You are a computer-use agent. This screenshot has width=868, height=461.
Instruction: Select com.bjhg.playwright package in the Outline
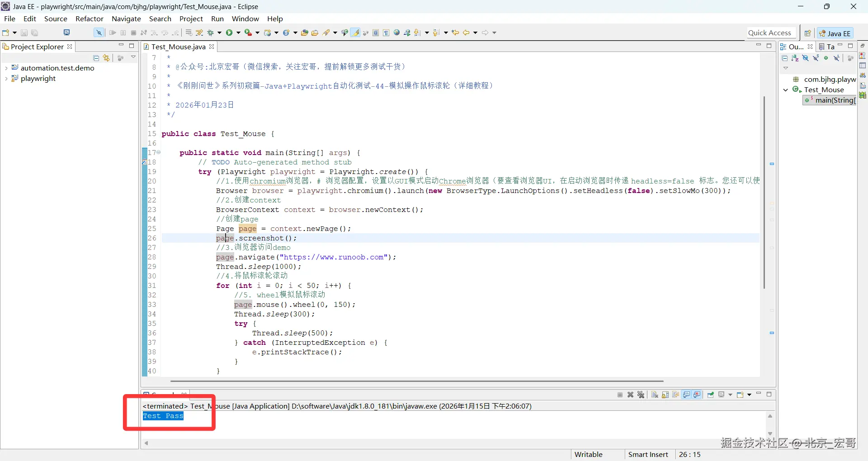tap(825, 79)
